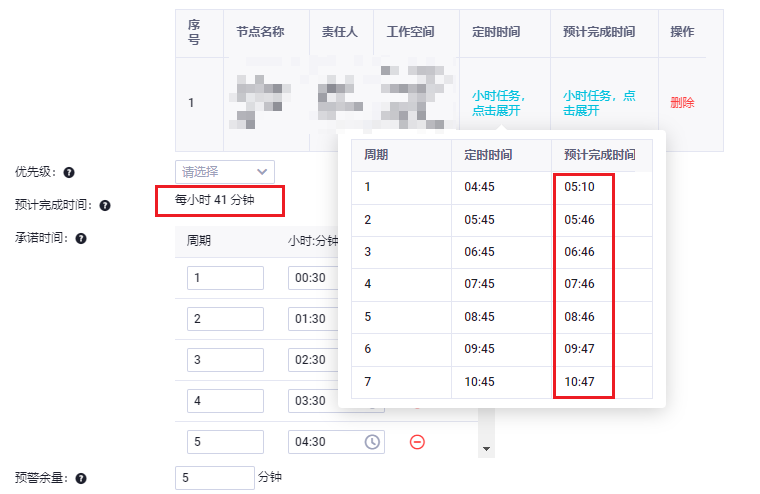The height and width of the screenshot is (494, 760).
Task: Click clock icon in 04:30 time field
Action: [372, 442]
